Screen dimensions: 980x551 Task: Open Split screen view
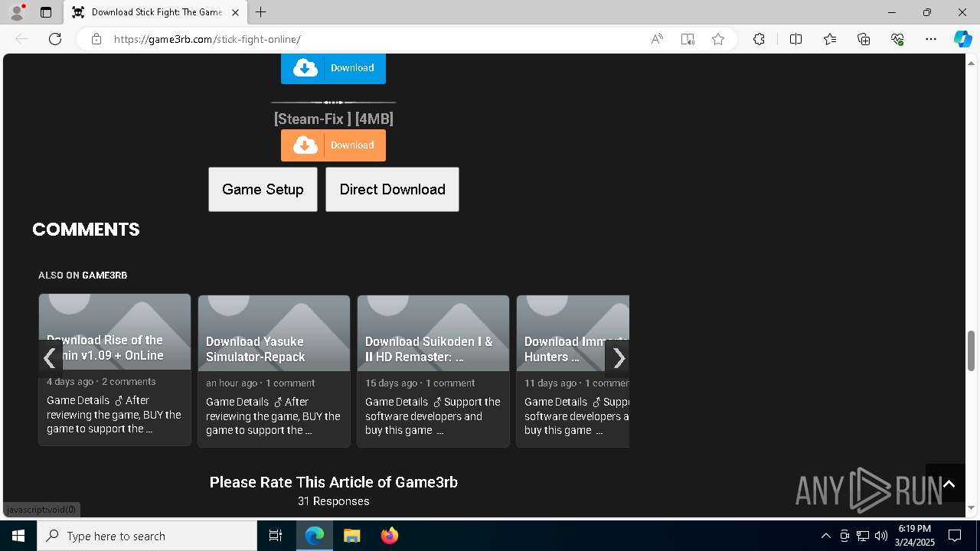[x=795, y=39]
